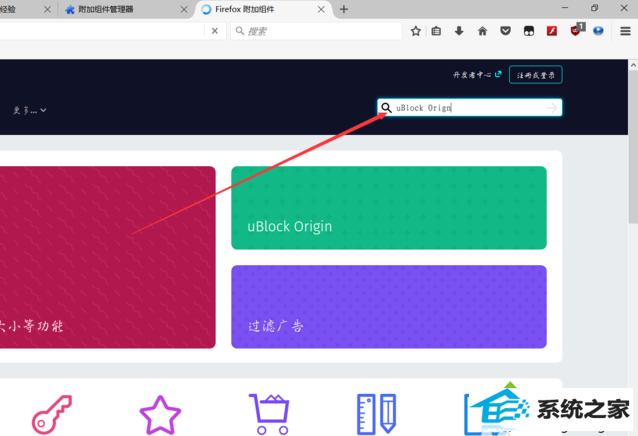638x436 pixels.
Task: Click the scrollbar up arrow
Action: coord(633,65)
